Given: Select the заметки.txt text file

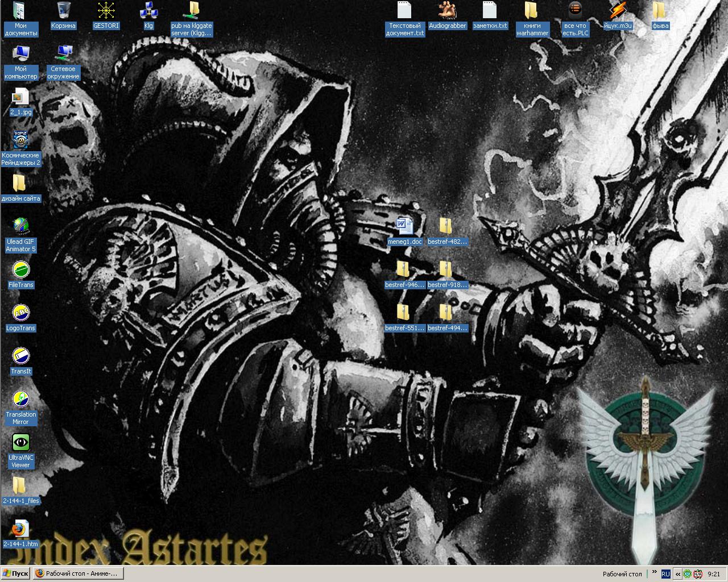Looking at the screenshot, I should point(490,16).
